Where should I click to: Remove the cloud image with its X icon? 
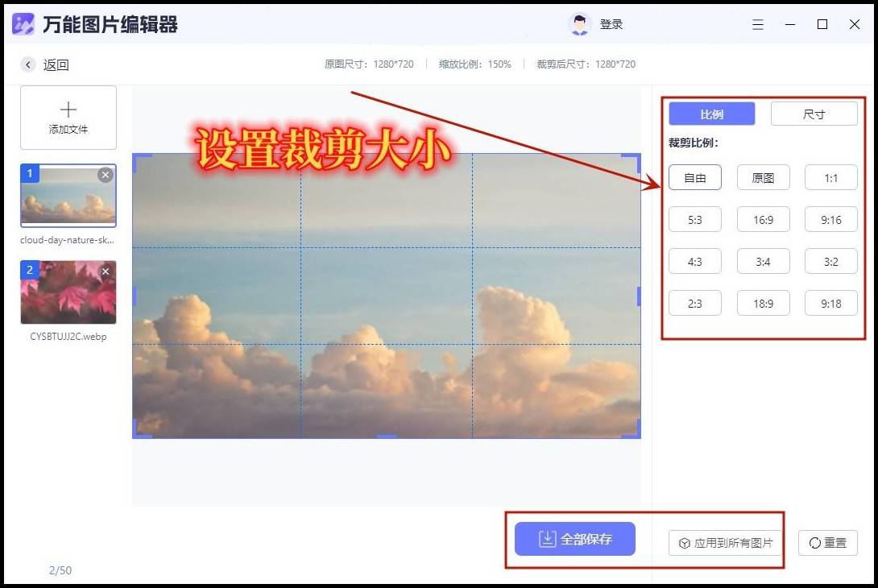pyautogui.click(x=106, y=175)
